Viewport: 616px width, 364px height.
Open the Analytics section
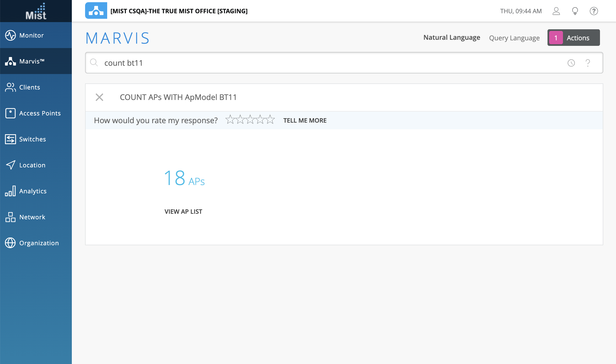click(33, 191)
